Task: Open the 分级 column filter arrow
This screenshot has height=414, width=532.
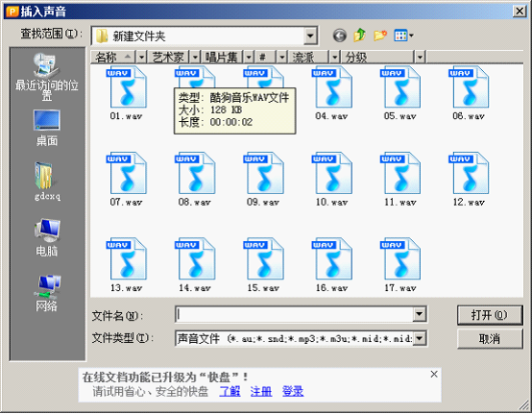Action: (x=420, y=57)
